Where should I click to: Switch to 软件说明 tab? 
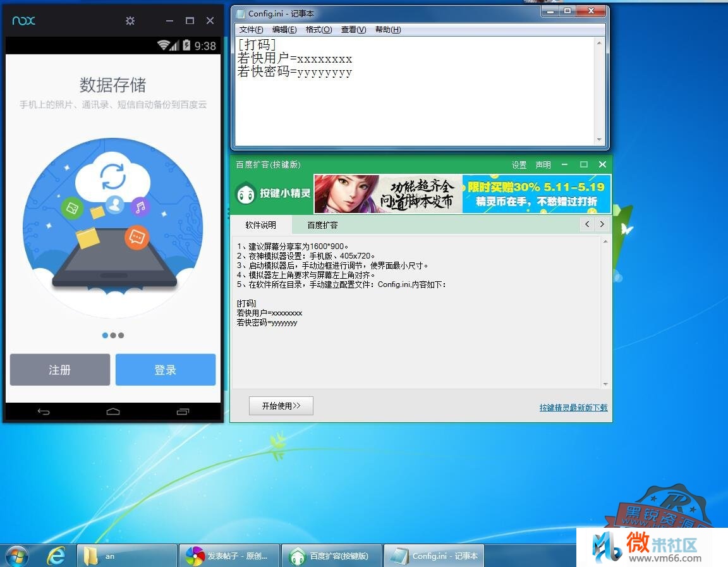click(261, 225)
